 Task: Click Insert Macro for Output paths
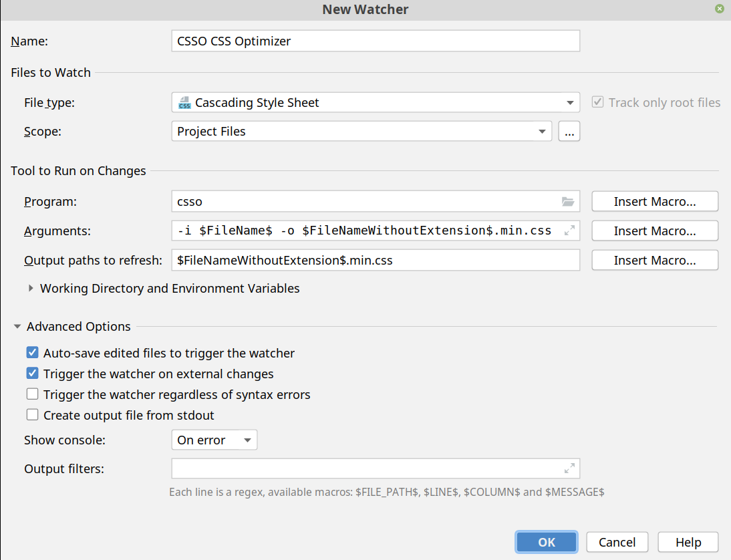(x=654, y=260)
